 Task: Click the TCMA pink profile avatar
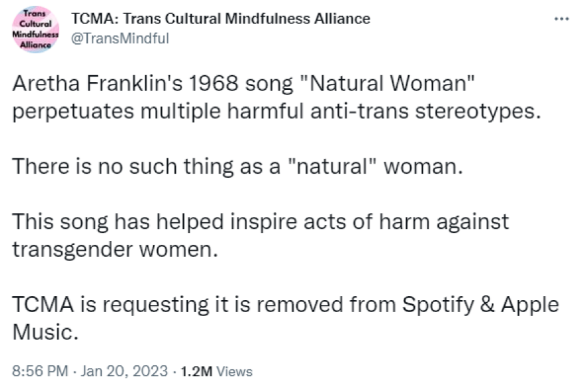point(35,29)
